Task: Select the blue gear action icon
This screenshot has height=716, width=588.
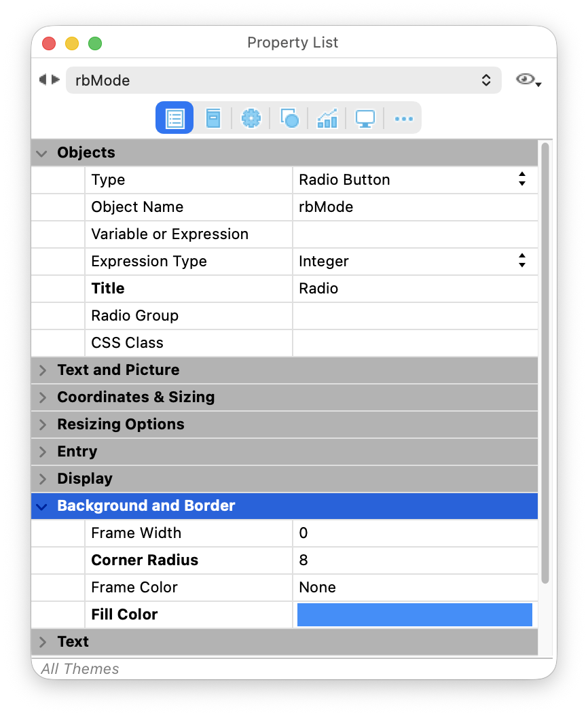Action: pos(251,118)
